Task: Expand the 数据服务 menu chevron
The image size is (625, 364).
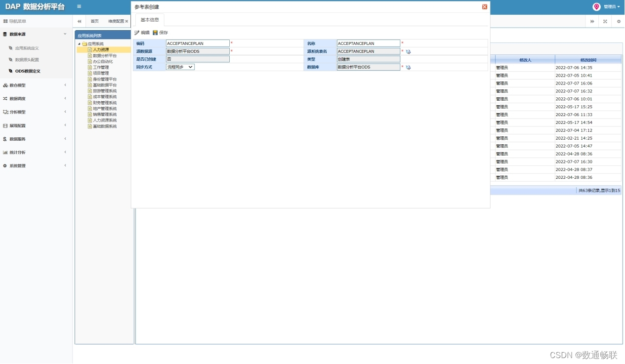Action: point(65,139)
